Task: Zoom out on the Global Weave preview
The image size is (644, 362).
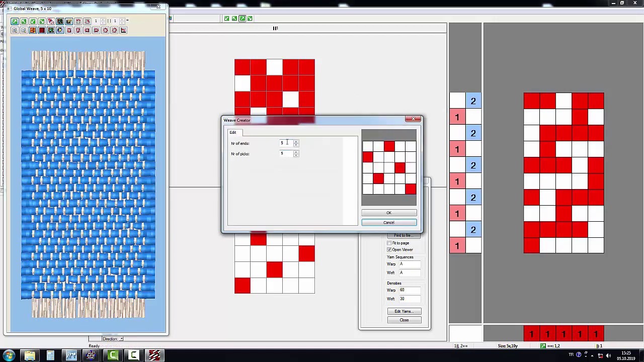Action: (24, 30)
